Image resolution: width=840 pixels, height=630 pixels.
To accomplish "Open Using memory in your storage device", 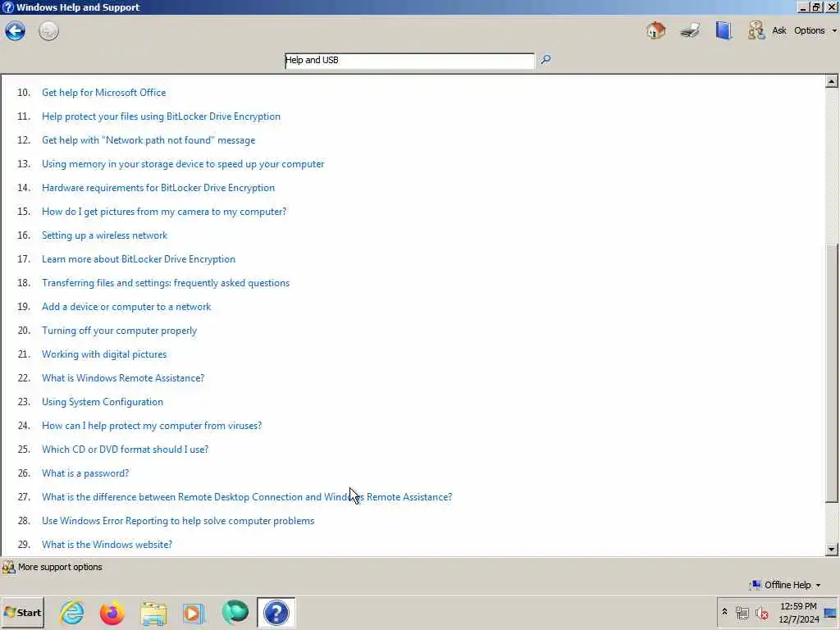I will [183, 164].
